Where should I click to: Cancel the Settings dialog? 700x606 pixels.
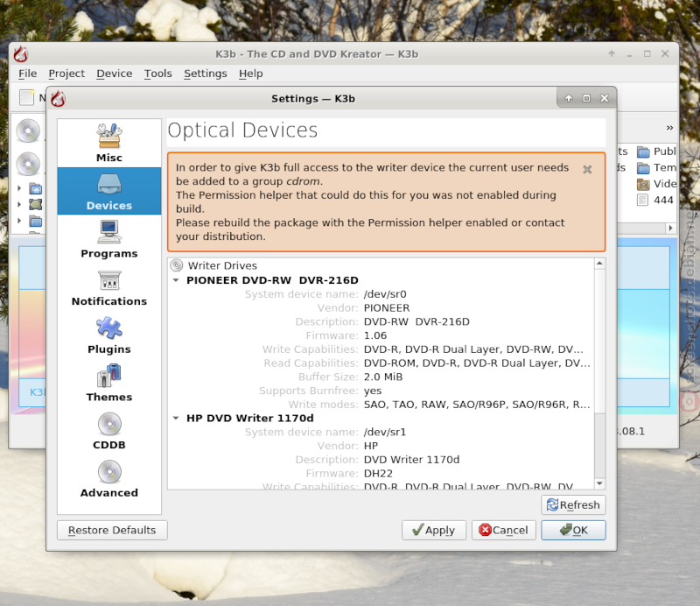click(x=504, y=530)
